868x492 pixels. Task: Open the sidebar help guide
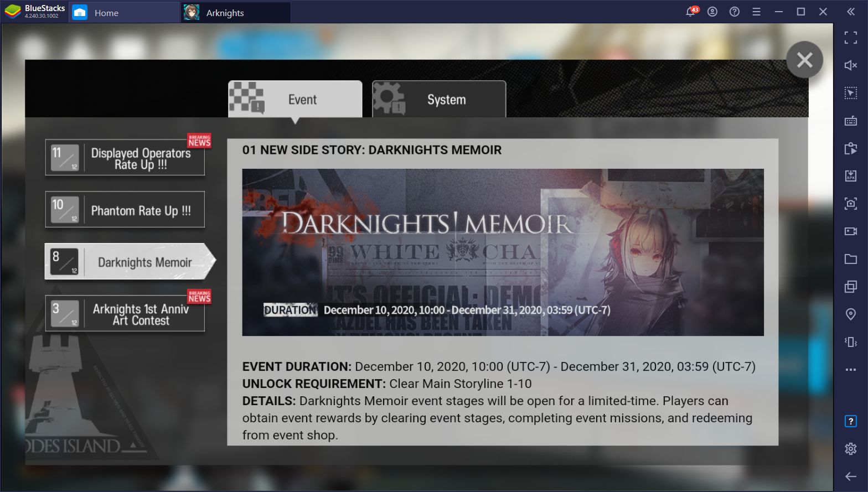click(851, 422)
